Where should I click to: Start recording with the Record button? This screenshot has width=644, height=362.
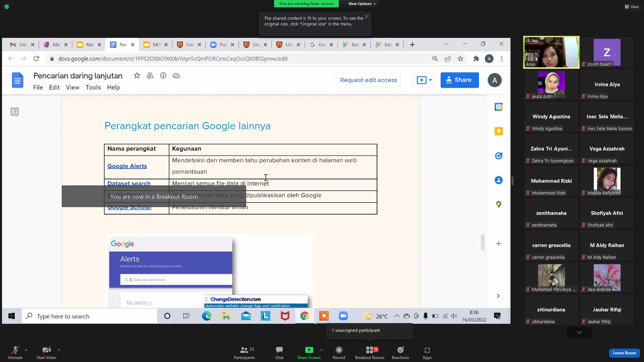pyautogui.click(x=339, y=353)
